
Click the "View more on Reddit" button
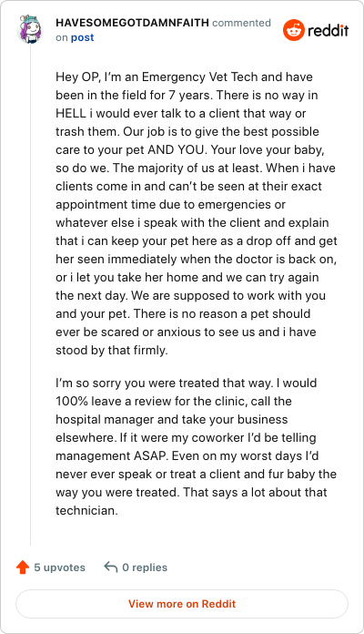(182, 604)
